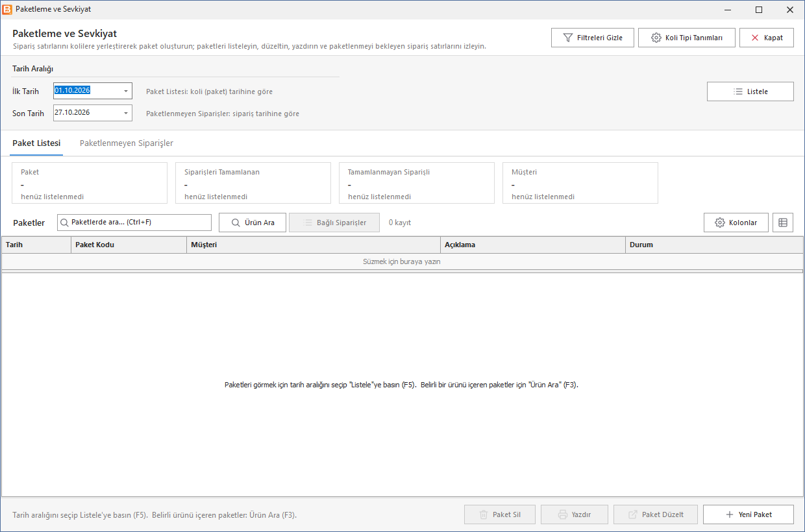The height and width of the screenshot is (532, 805).
Task: Switch to Paketlenmeyen Siparişler tab
Action: [127, 143]
